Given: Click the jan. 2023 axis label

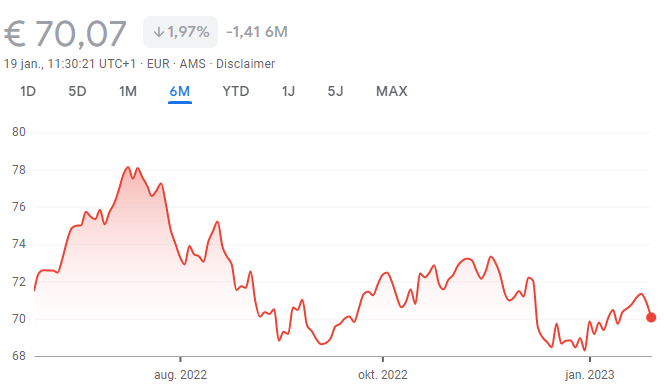Looking at the screenshot, I should pyautogui.click(x=589, y=375).
